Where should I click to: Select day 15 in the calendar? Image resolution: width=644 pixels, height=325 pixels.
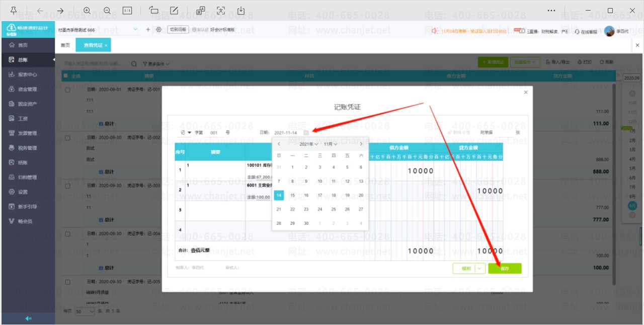tap(292, 195)
